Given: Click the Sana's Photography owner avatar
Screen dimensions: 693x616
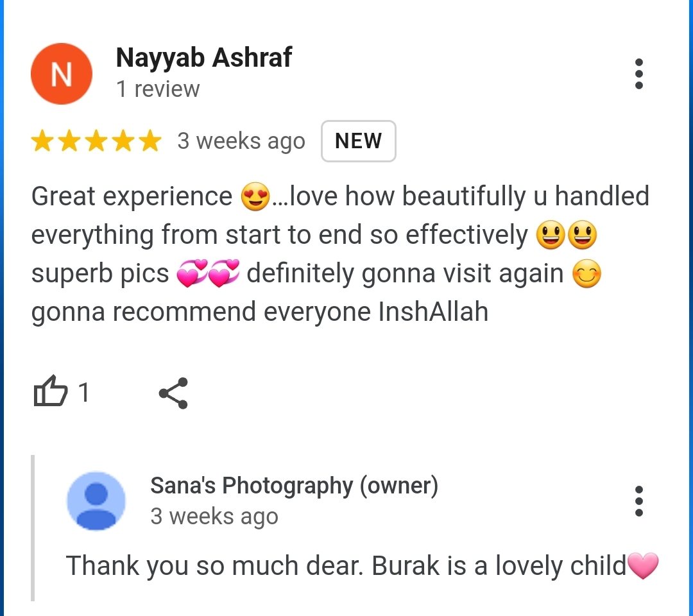Looking at the screenshot, I should [96, 501].
